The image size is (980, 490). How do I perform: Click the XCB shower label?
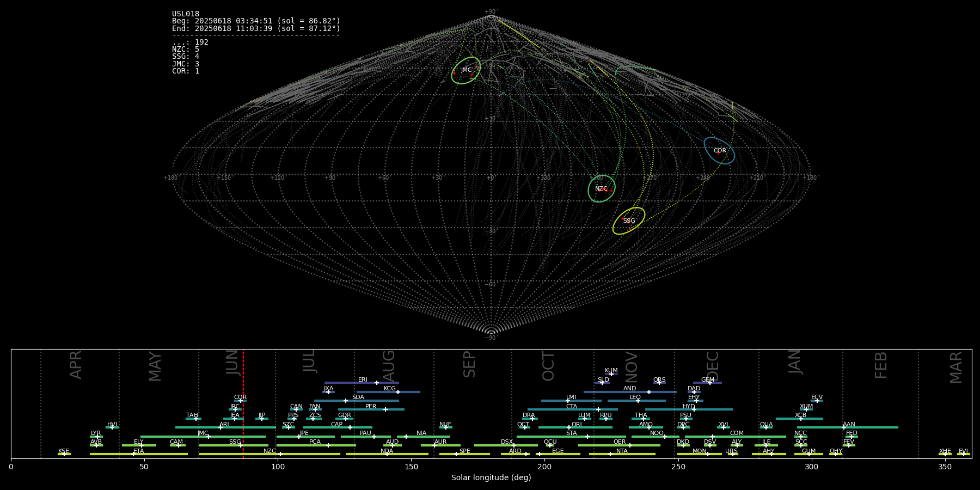click(x=800, y=415)
